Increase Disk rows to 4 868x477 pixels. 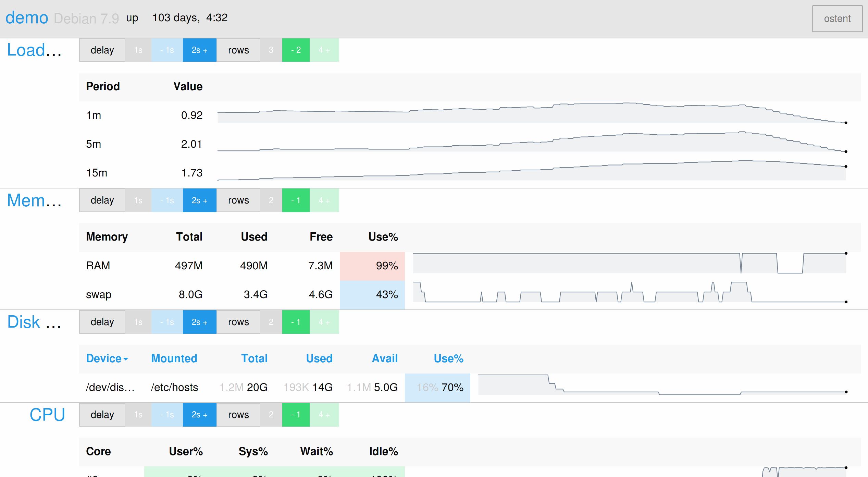tap(324, 322)
